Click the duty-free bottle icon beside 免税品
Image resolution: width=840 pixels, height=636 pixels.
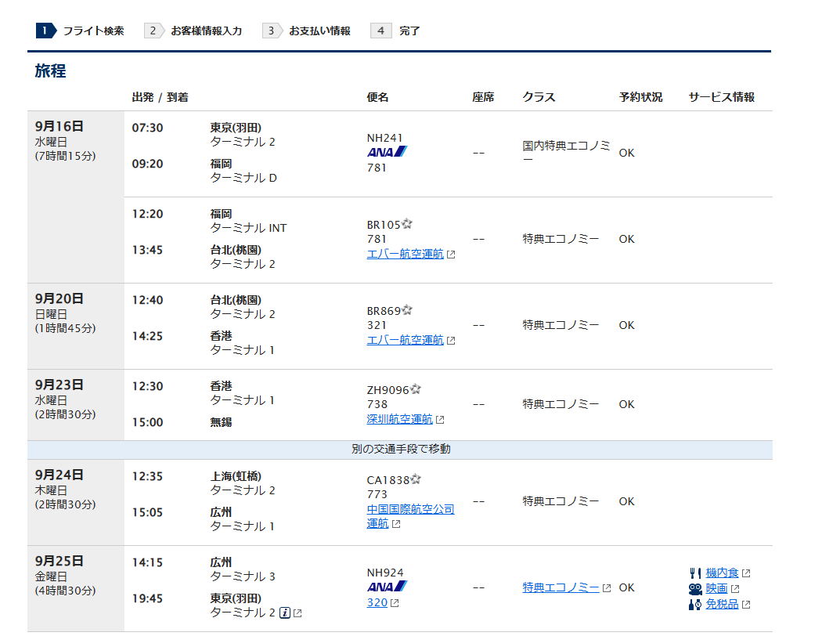(695, 605)
